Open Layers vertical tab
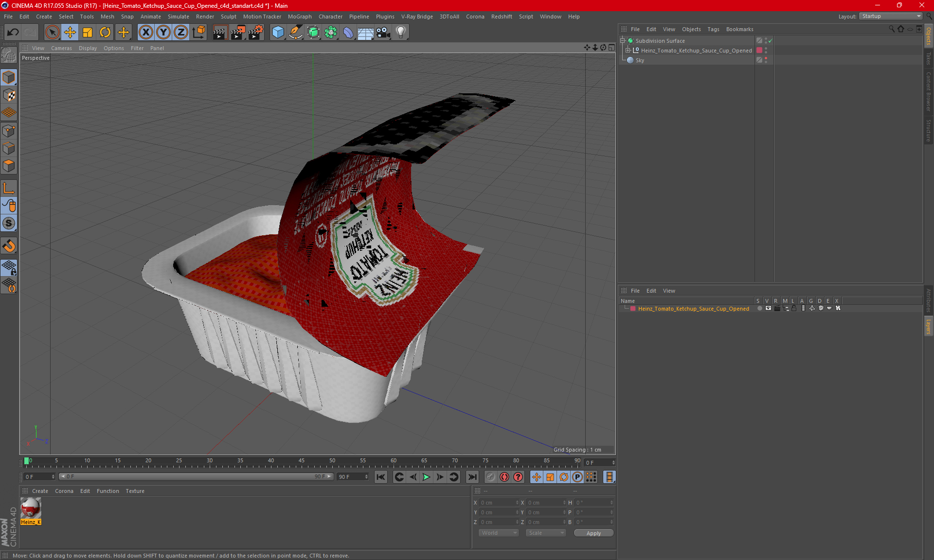This screenshot has width=934, height=560. (929, 326)
